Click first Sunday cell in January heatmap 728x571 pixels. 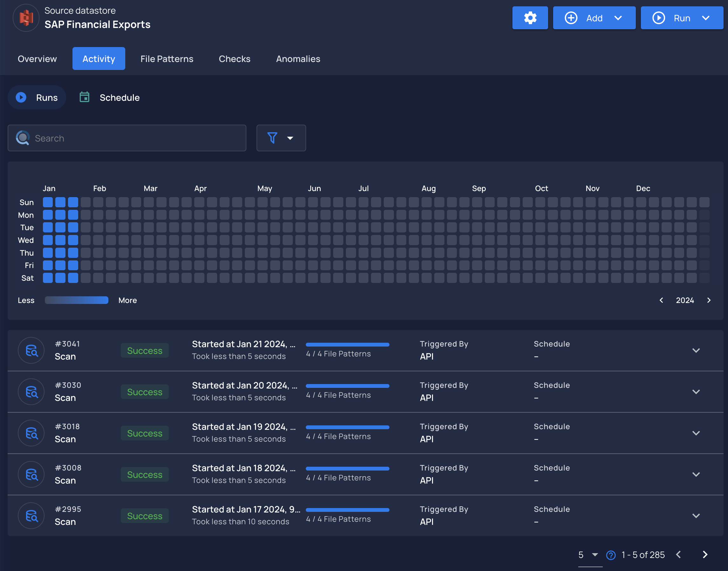(48, 202)
